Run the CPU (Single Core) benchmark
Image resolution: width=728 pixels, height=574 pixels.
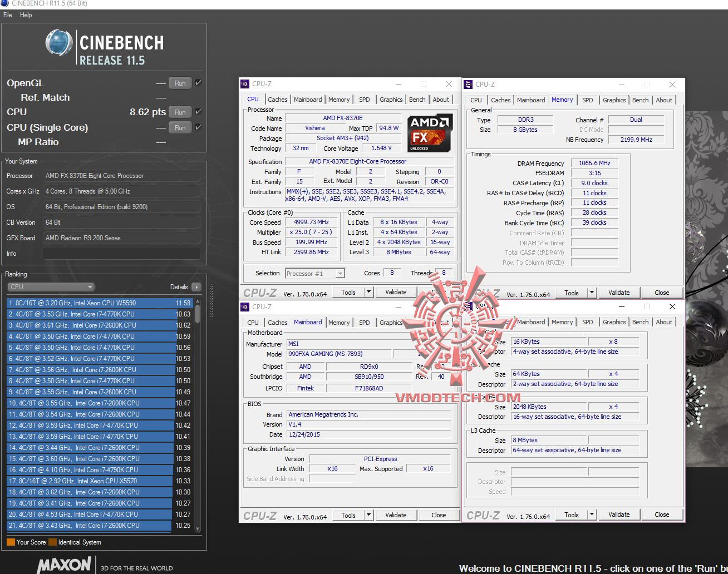180,127
